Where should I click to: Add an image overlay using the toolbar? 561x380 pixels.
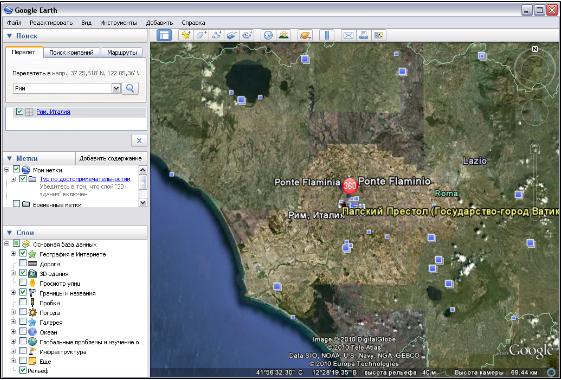click(231, 35)
